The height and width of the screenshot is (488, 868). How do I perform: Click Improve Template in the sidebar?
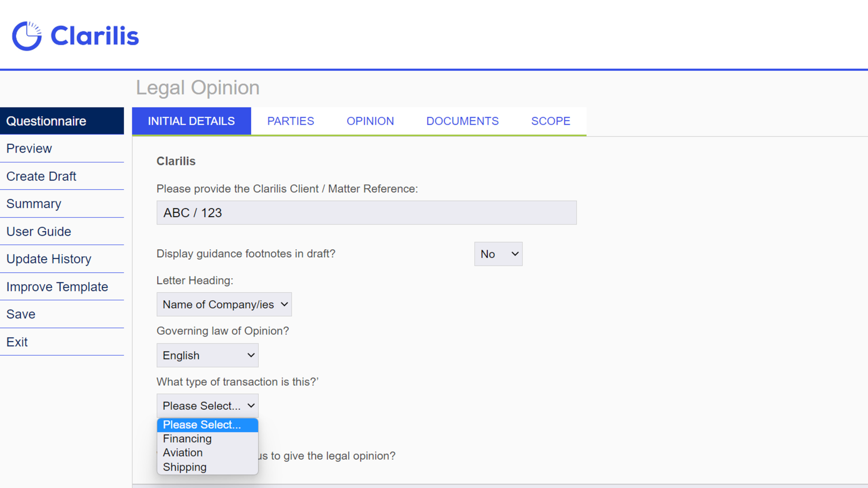[62, 286]
